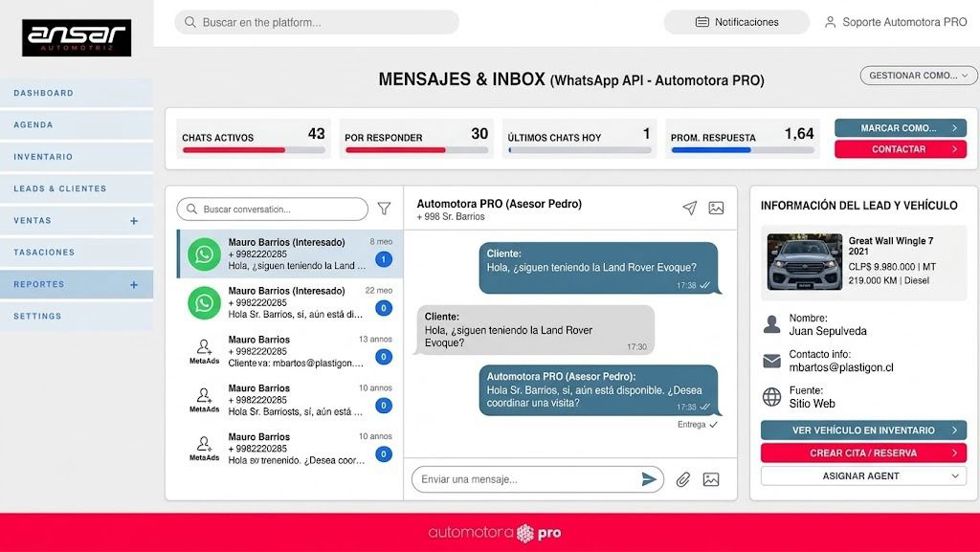Viewport: 980px width, 552px height.
Task: Send message with the arrow icon
Action: click(649, 479)
